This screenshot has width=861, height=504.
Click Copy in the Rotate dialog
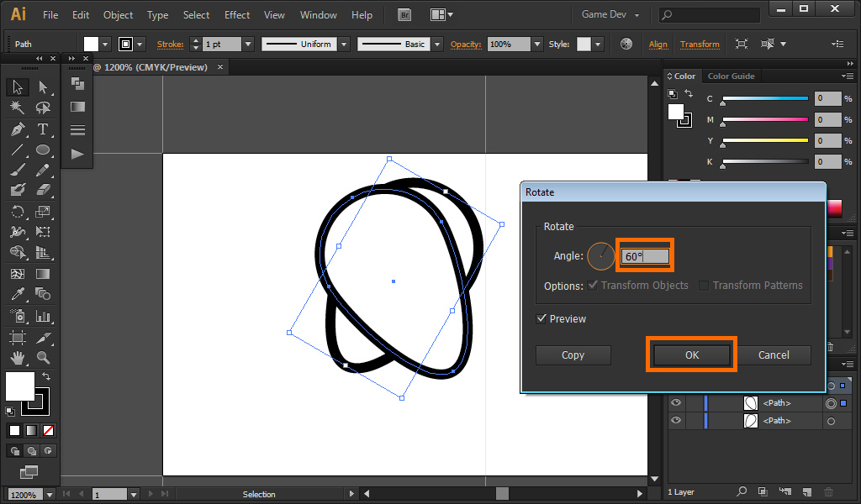[573, 355]
